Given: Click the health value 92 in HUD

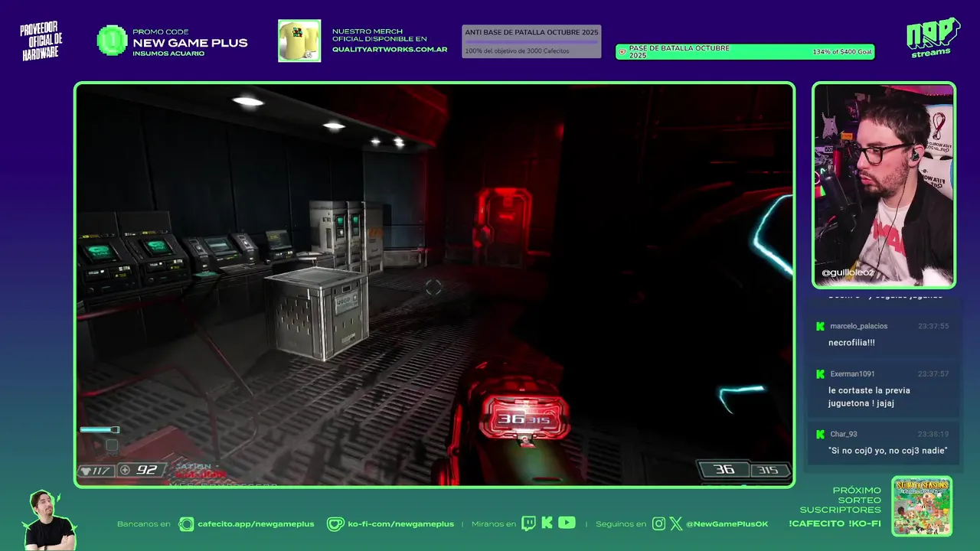Looking at the screenshot, I should click(146, 470).
